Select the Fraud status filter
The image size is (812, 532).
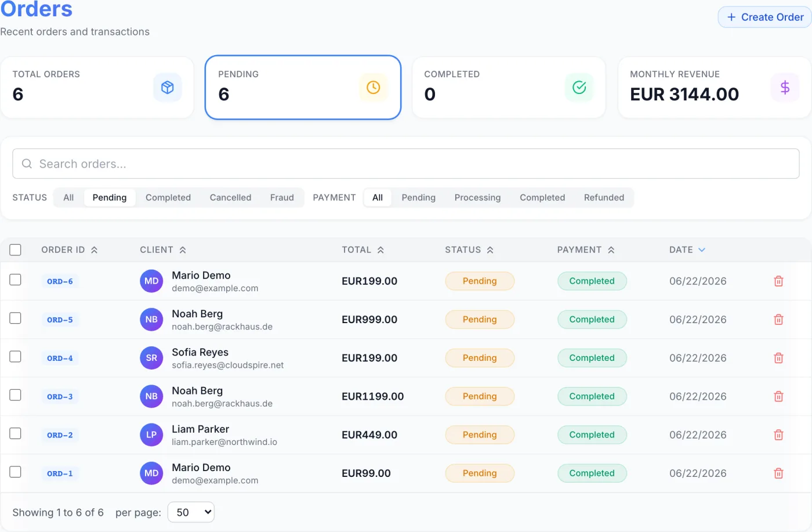(x=282, y=198)
